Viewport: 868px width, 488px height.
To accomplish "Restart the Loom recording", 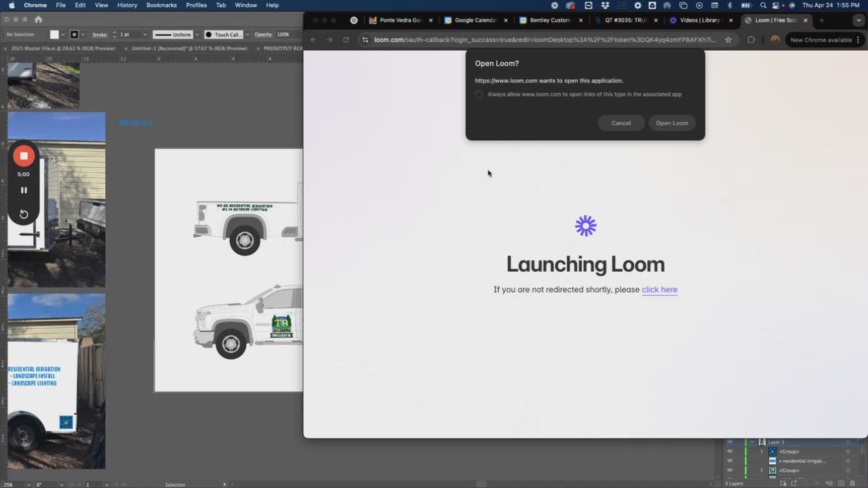I will 24,214.
